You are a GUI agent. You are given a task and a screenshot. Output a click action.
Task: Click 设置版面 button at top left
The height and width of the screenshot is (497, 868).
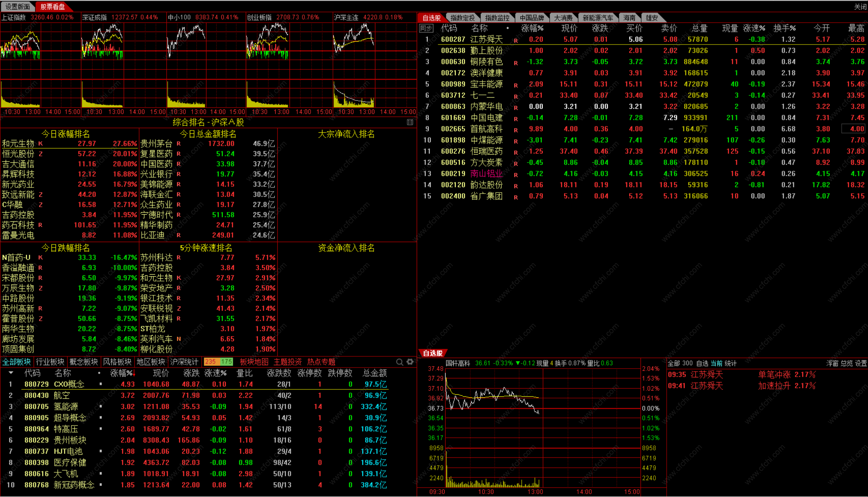pos(17,6)
